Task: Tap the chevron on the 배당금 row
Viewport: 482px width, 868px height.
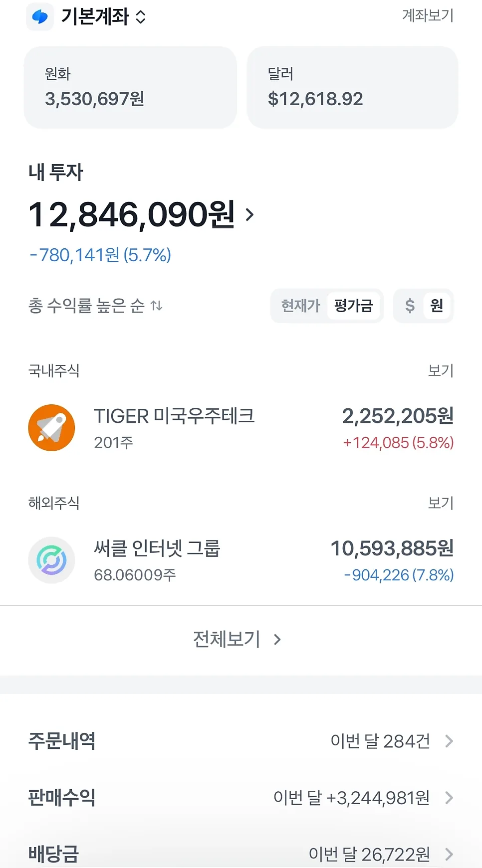Action: pyautogui.click(x=449, y=855)
